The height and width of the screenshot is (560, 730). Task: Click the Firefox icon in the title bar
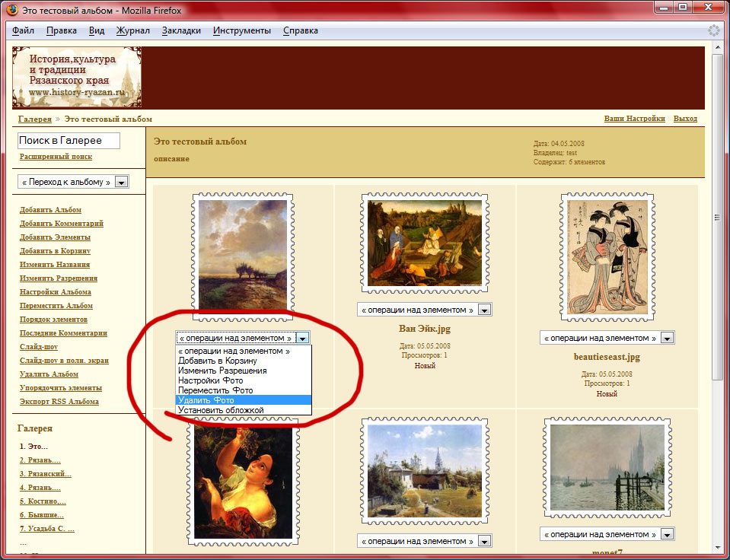pos(11,10)
